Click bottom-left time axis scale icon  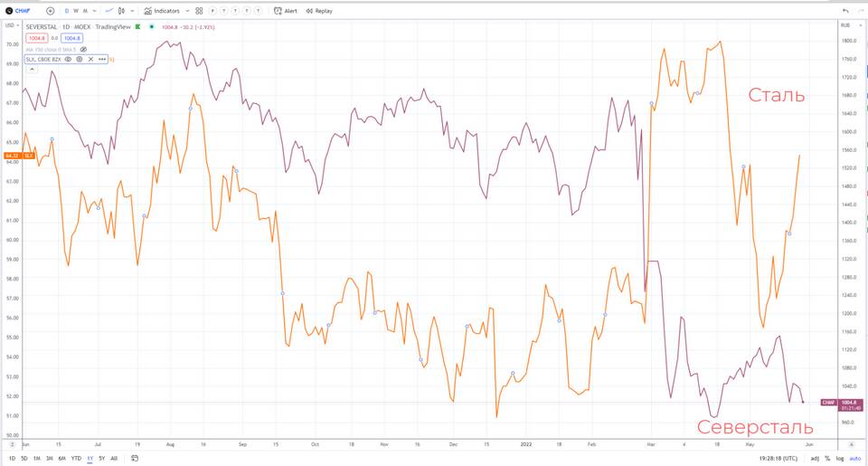click(12, 444)
